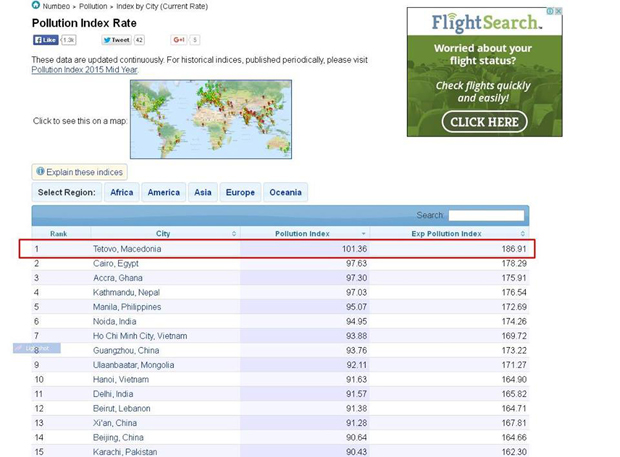This screenshot has width=620, height=457.
Task: Click the Google +1 button
Action: 179,40
